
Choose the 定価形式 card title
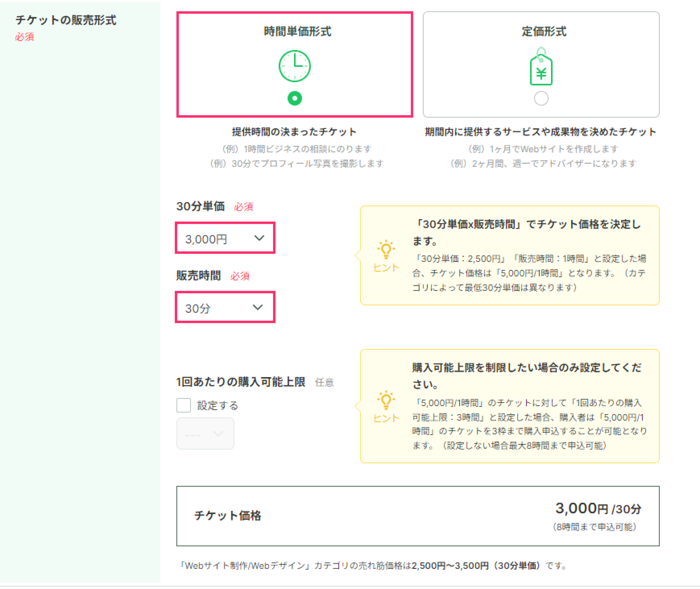(x=544, y=32)
